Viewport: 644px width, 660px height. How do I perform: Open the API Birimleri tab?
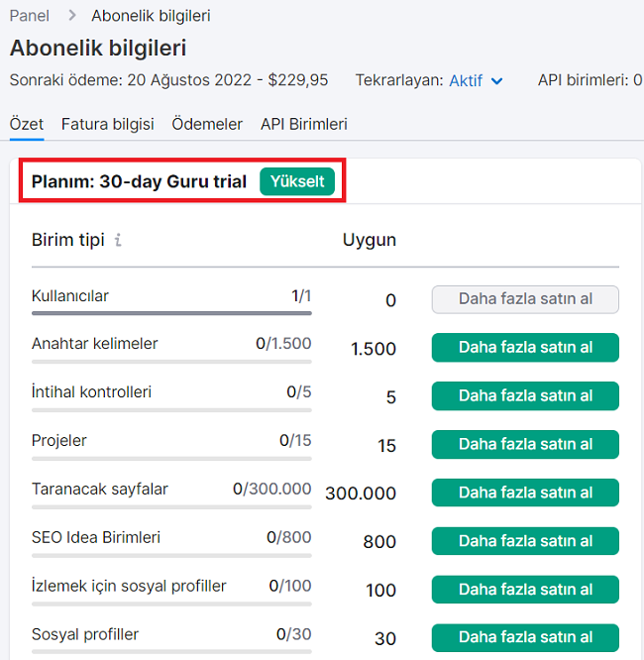(x=304, y=124)
